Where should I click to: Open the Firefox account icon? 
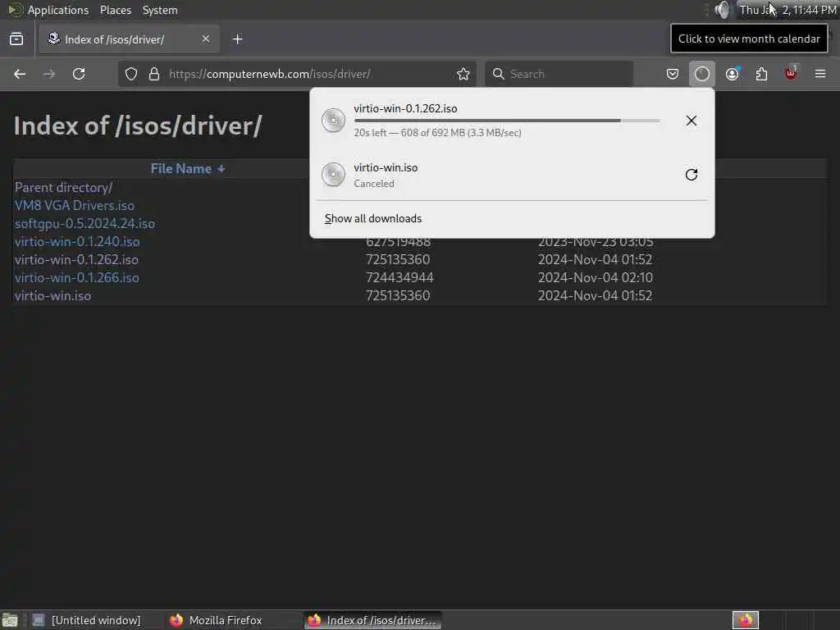pyautogui.click(x=733, y=74)
